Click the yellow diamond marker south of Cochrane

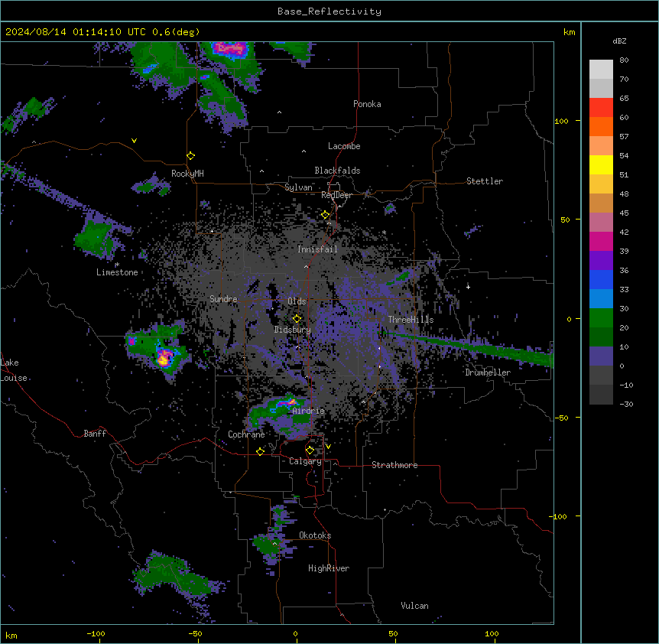click(260, 451)
